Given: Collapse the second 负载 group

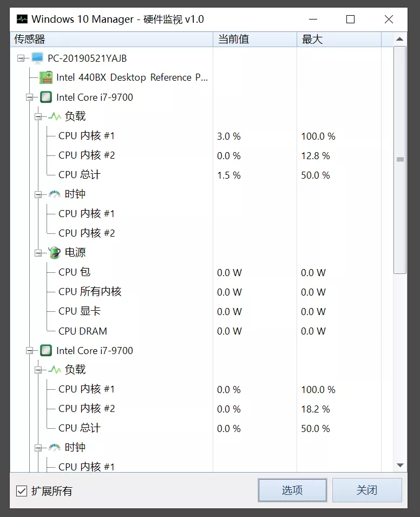Looking at the screenshot, I should [x=38, y=370].
